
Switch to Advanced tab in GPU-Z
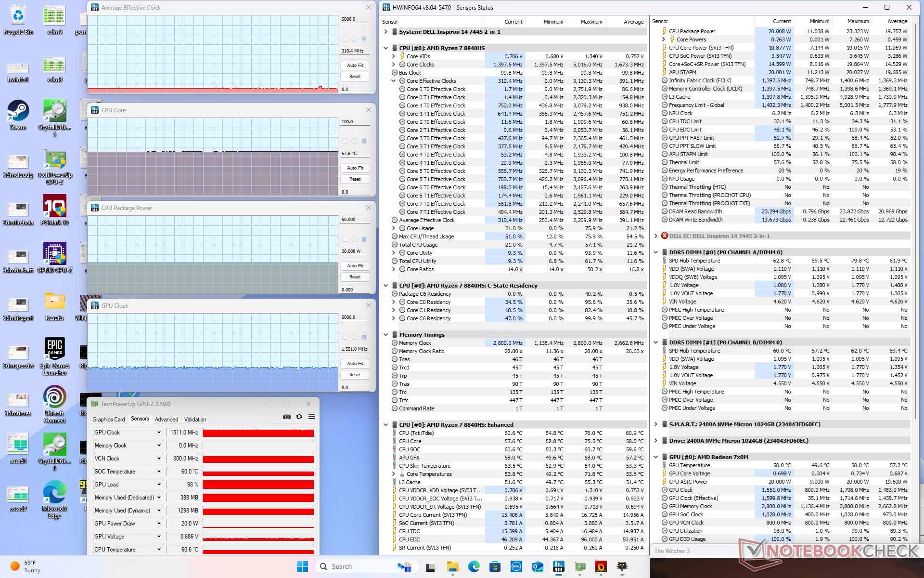coord(167,420)
